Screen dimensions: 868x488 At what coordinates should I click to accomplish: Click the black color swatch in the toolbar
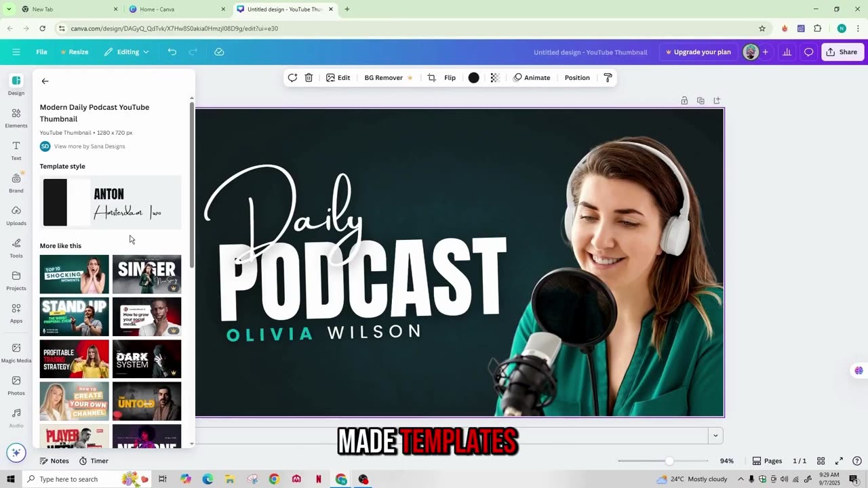pos(474,78)
